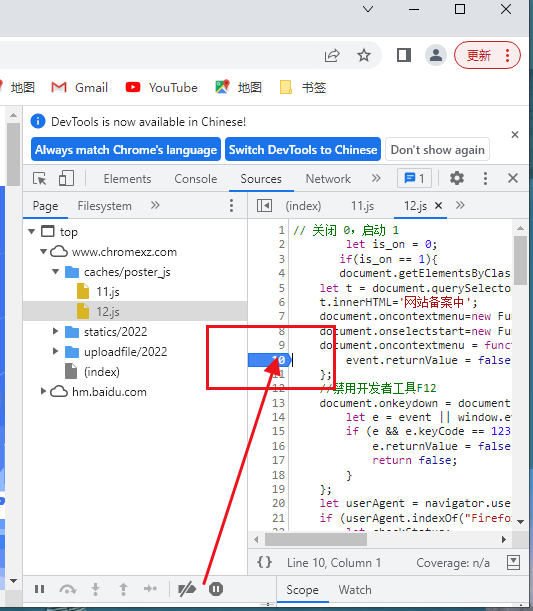Open the Filesystem navigator tab
The height and width of the screenshot is (611, 533).
coord(104,206)
